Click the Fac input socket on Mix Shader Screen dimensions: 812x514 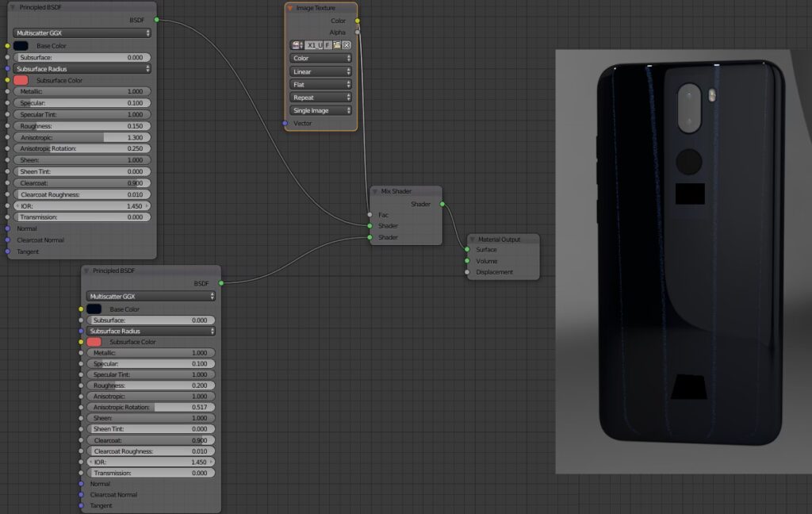(x=370, y=215)
